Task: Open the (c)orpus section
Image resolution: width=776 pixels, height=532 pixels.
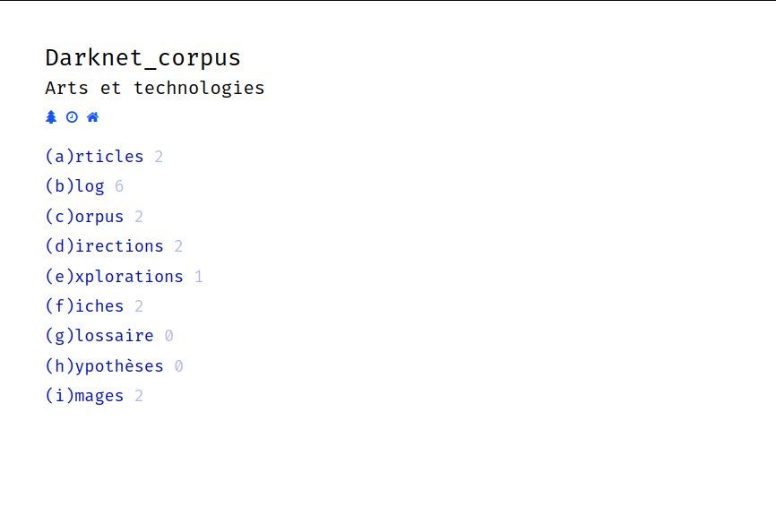Action: [84, 217]
